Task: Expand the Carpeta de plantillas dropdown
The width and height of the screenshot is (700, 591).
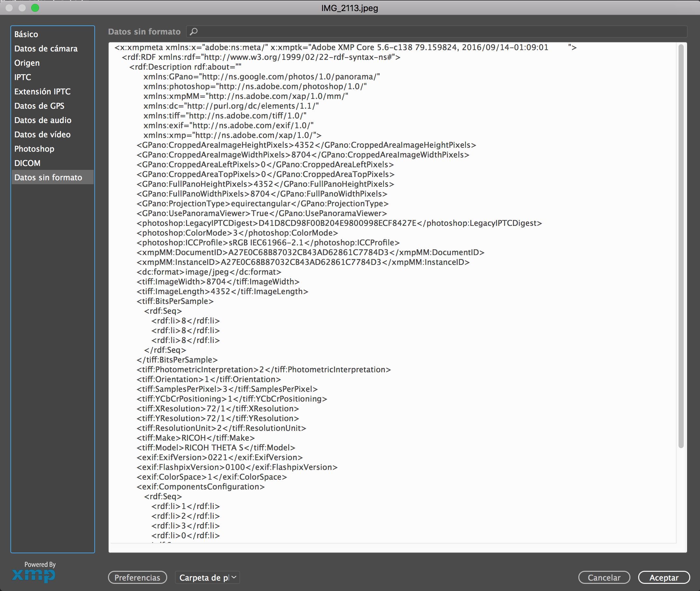Action: pos(207,578)
